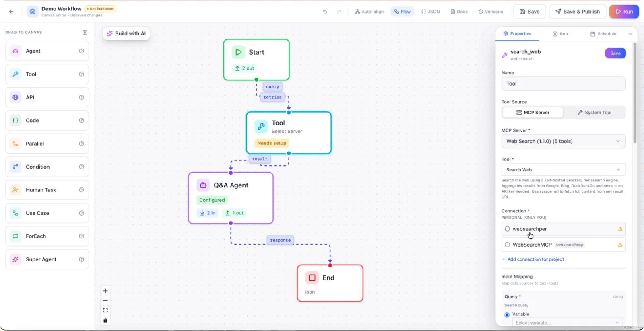
Task: Click the 2 out badge on Start
Action: pos(245,68)
